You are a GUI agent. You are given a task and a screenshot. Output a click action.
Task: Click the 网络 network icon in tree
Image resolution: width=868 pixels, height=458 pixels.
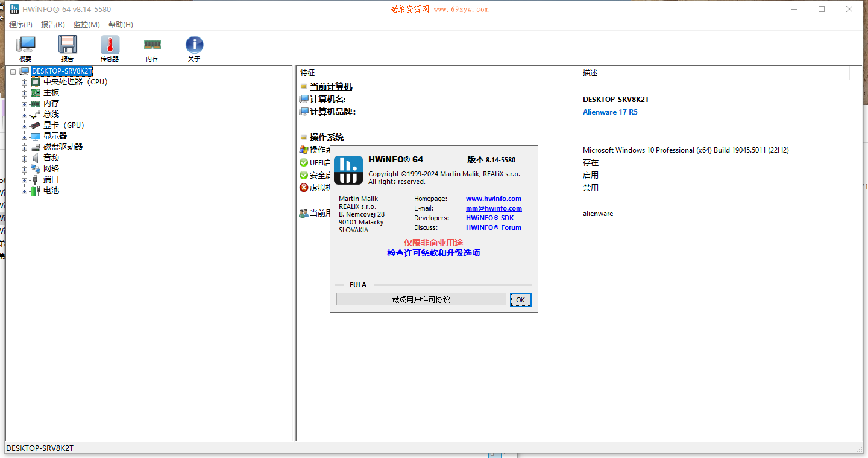point(36,169)
